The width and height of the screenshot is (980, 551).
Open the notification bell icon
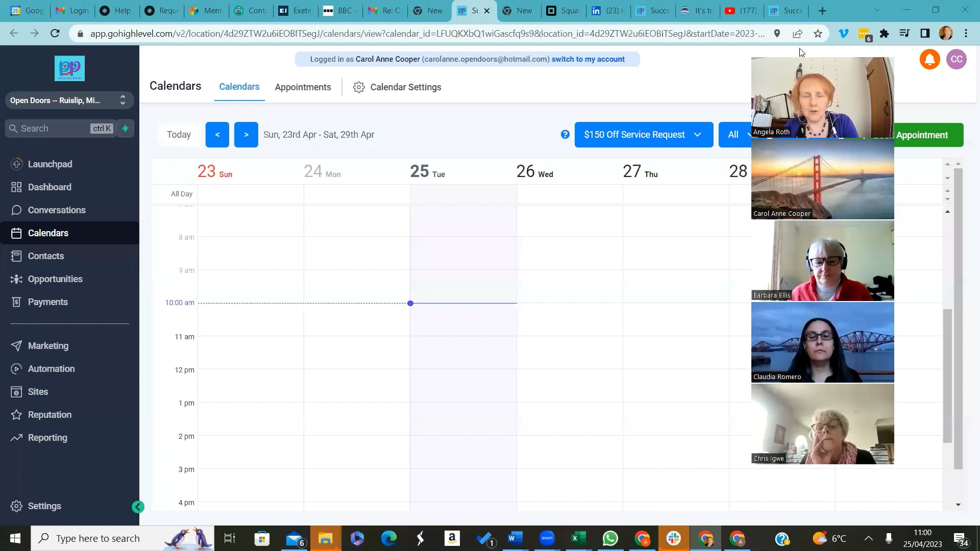[x=929, y=59]
